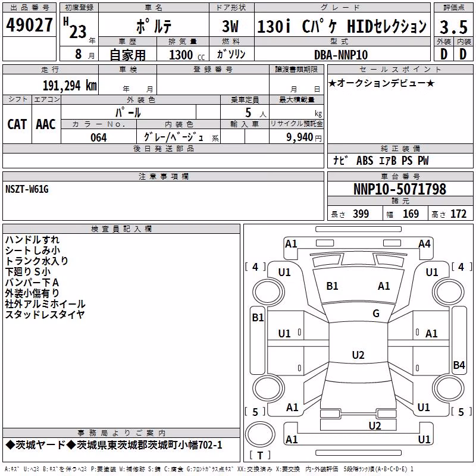This screenshot has height=476, width=476.
Task: Click the height value 172
Action: coord(458,214)
